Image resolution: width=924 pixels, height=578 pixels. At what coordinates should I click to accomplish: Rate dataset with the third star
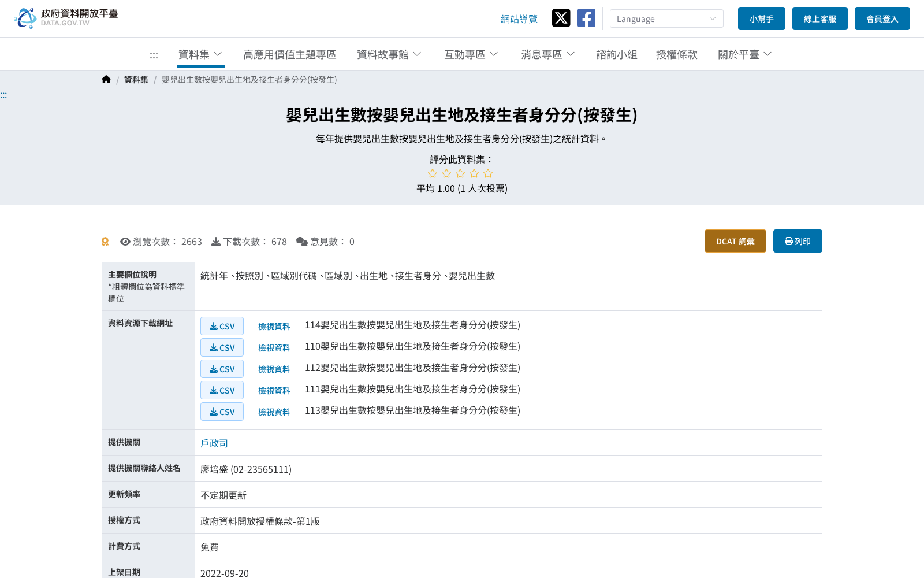coord(460,173)
